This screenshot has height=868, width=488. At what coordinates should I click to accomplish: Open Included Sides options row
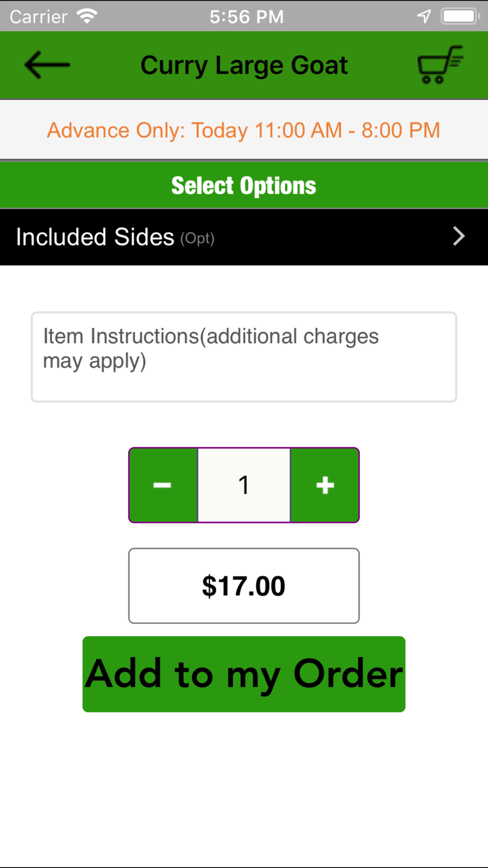click(244, 237)
